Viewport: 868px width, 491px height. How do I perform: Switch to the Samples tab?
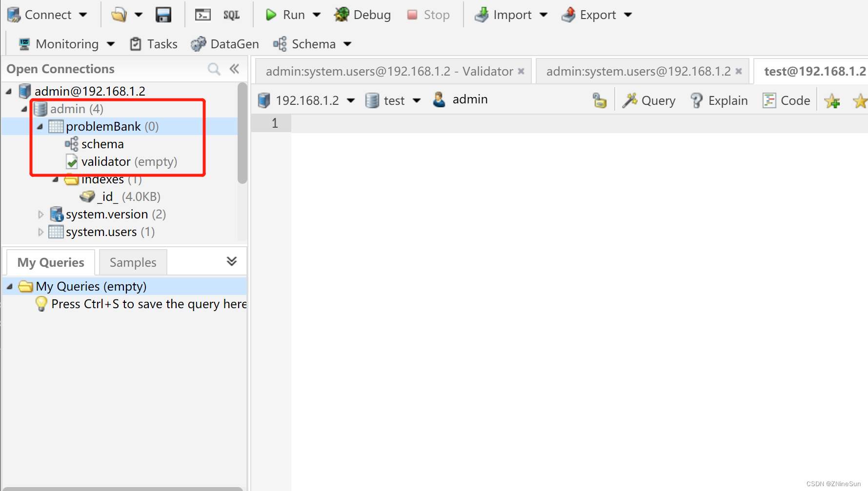[133, 262]
